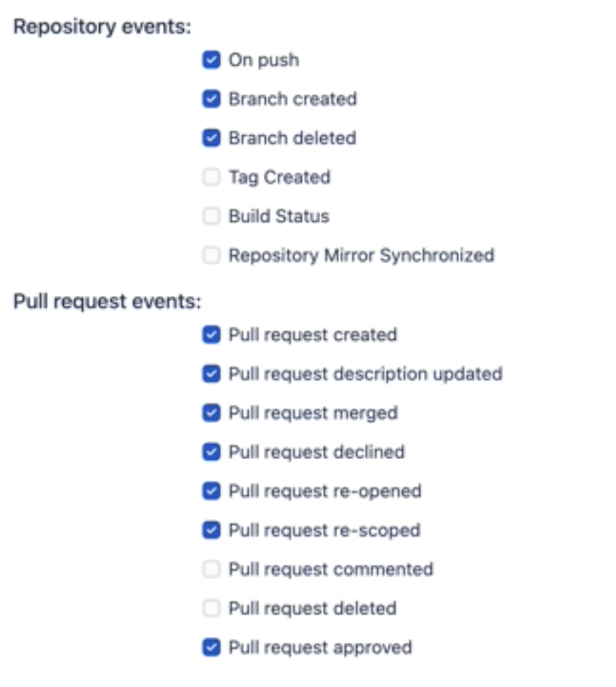Uncheck Pull request re-opened
This screenshot has width=616, height=687.
211,491
